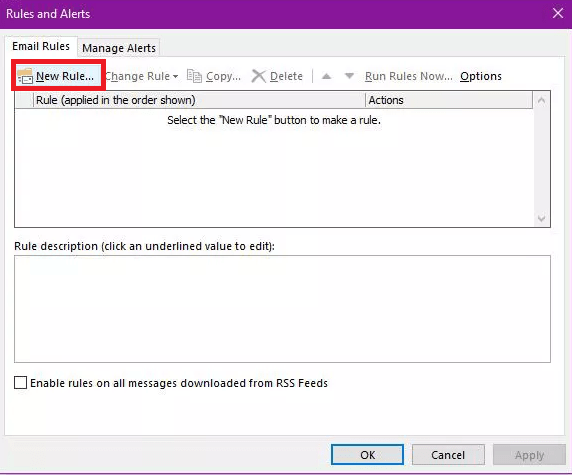Move rule up with the up arrow
Image resolution: width=572 pixels, height=475 pixels.
click(x=326, y=76)
